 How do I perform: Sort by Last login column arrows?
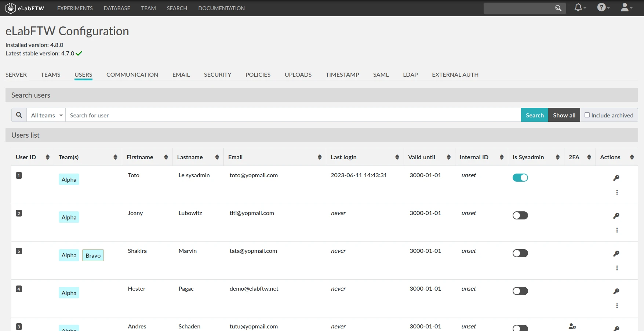[397, 157]
